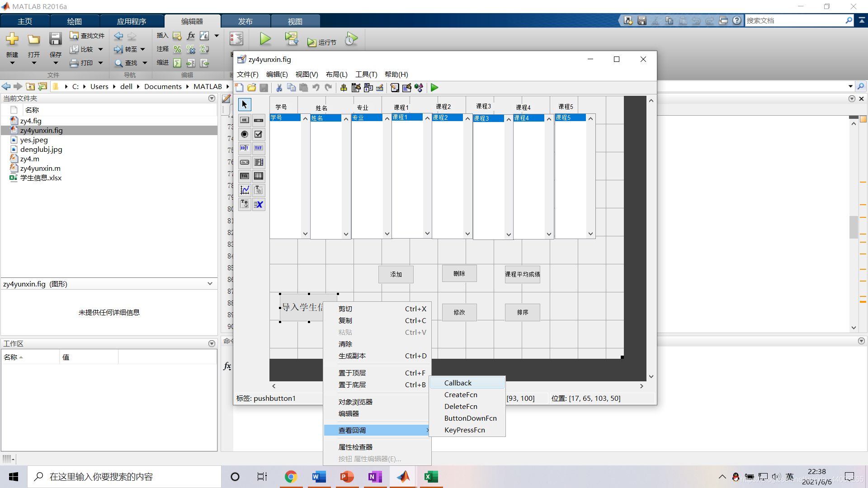
Task: Expand the zy4yunxin.fig details panel dropdown
Action: click(210, 284)
